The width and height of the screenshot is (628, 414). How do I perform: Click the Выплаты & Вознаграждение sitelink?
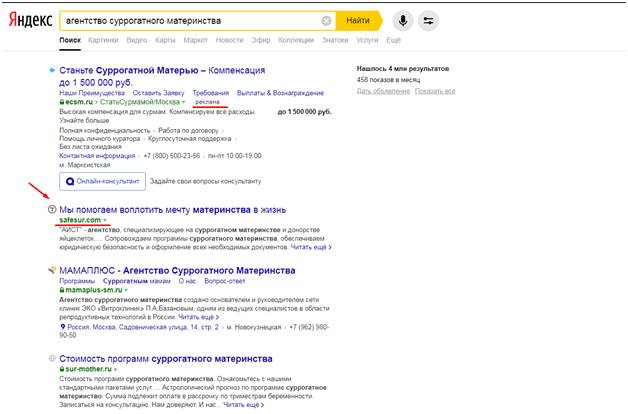point(280,93)
